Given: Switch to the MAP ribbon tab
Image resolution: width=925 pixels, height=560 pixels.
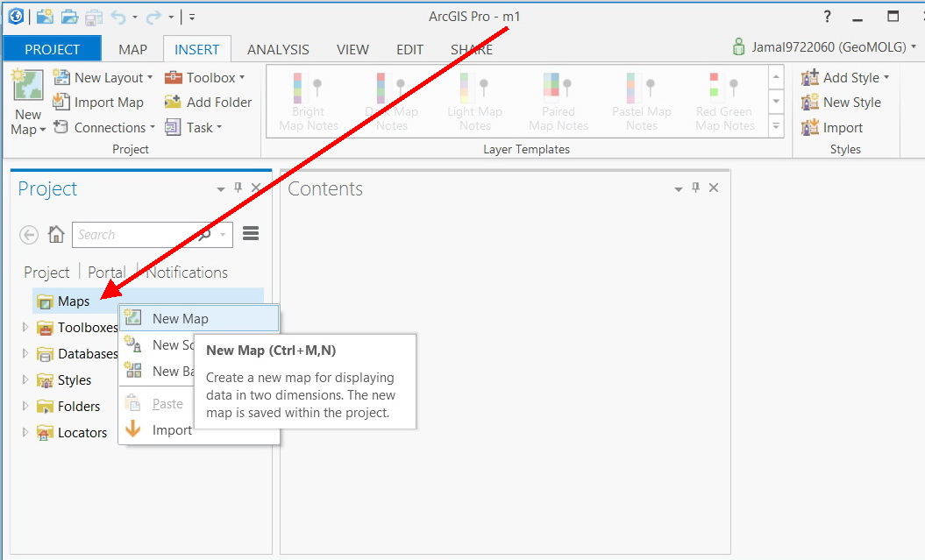Looking at the screenshot, I should [132, 50].
